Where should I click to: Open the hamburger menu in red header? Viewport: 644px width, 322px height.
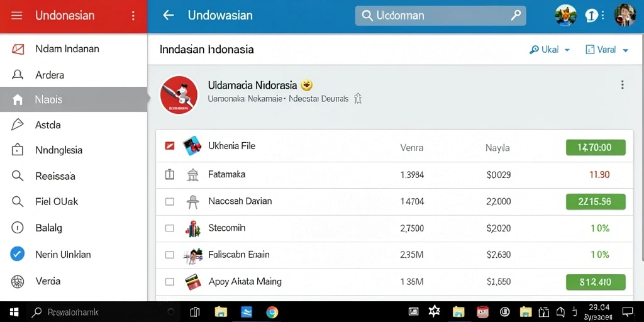coord(17,16)
